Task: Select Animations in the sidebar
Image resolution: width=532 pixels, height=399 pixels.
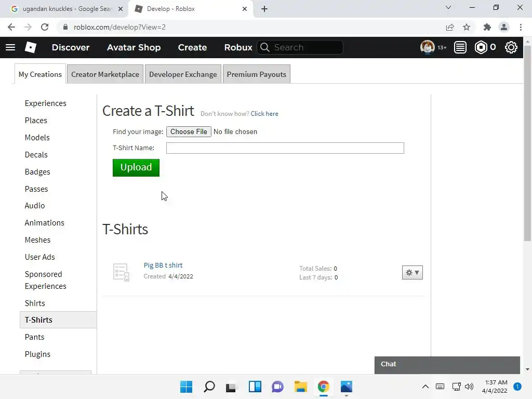Action: (45, 222)
